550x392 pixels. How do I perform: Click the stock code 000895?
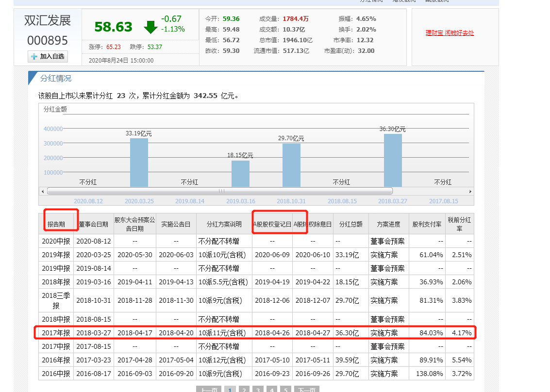click(48, 41)
